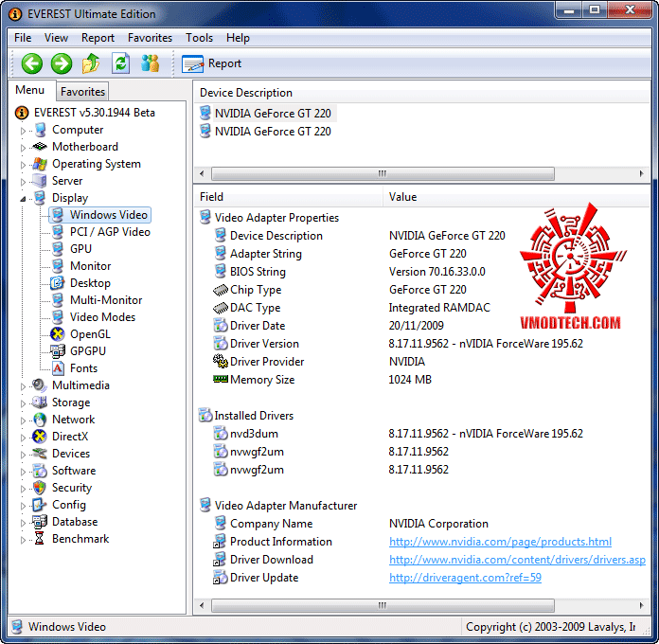Select Monitor tree item
The height and width of the screenshot is (644, 659).
[x=90, y=266]
